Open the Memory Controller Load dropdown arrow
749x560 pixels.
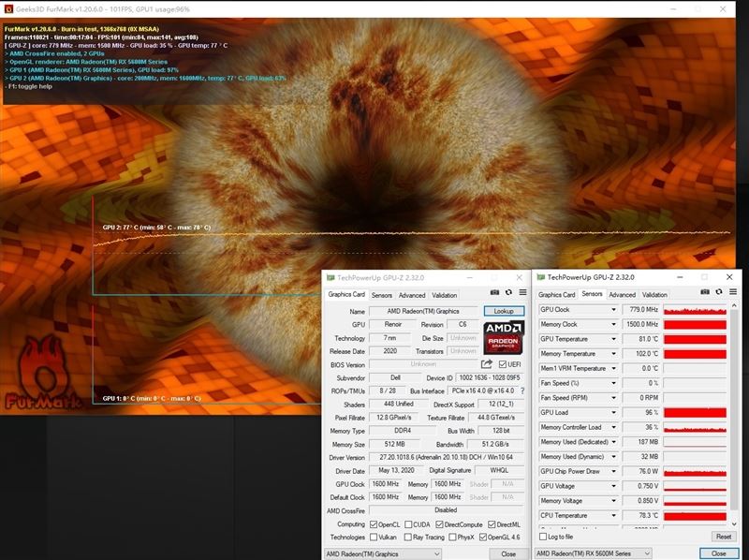pyautogui.click(x=614, y=427)
